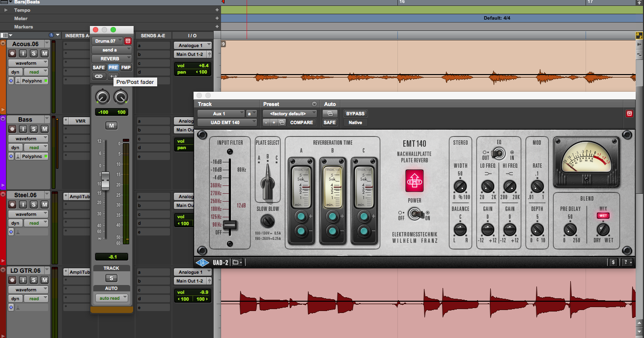Click the SENDS A-E column header
This screenshot has width=644, height=338.
click(153, 35)
